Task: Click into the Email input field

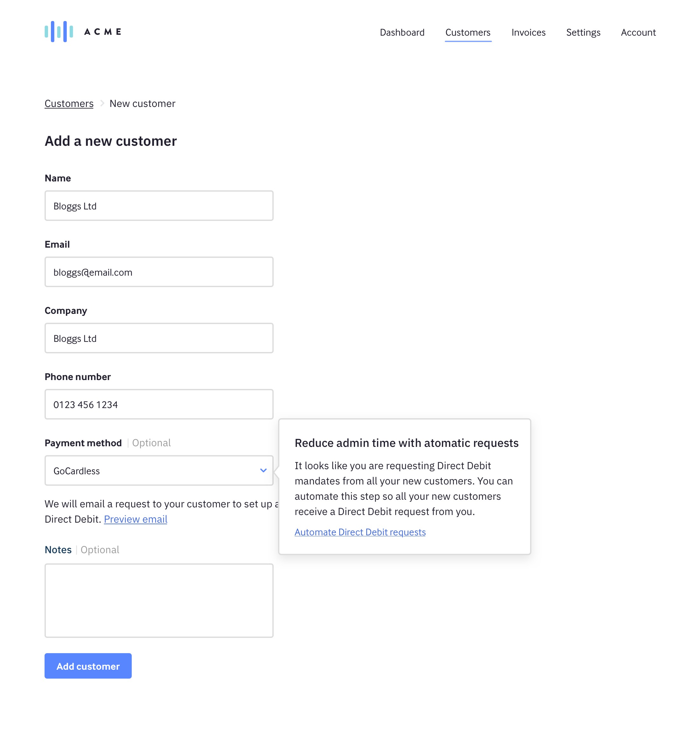Action: [159, 272]
